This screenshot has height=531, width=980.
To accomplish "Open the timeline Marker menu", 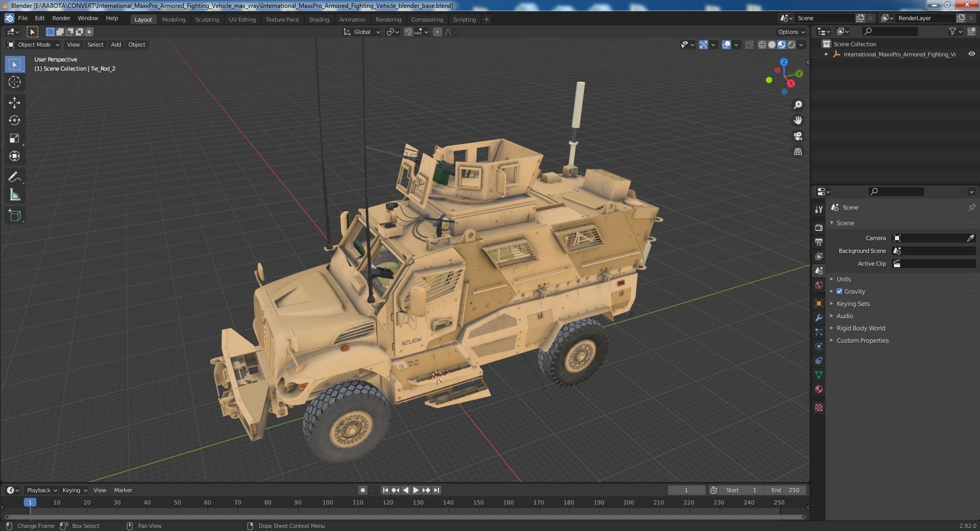I will (123, 490).
